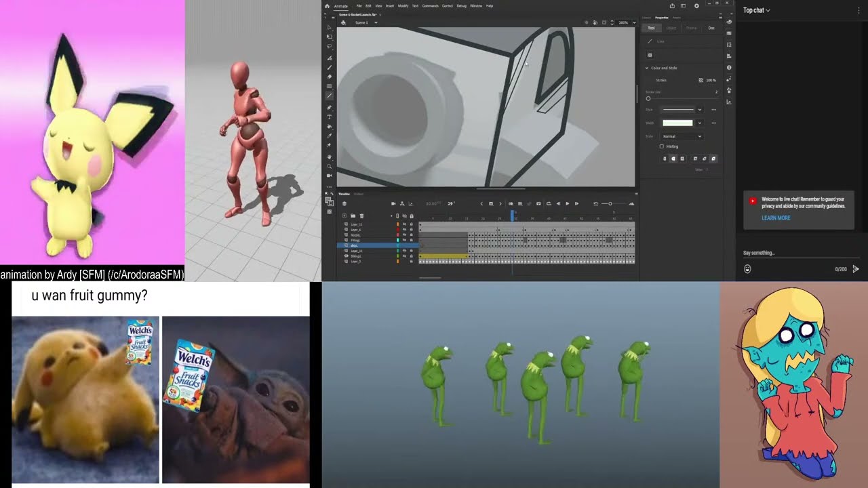
Task: Click the Stroke color swatch
Action: point(651,80)
